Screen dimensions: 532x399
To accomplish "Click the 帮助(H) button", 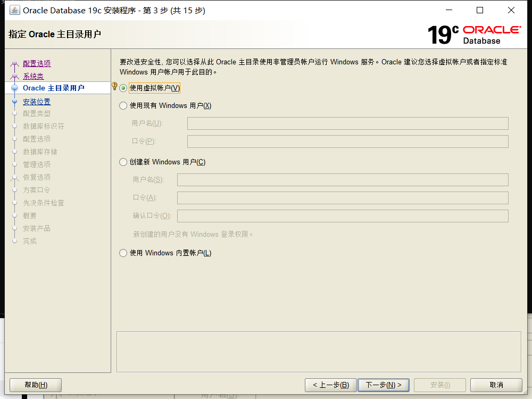I will click(x=36, y=385).
